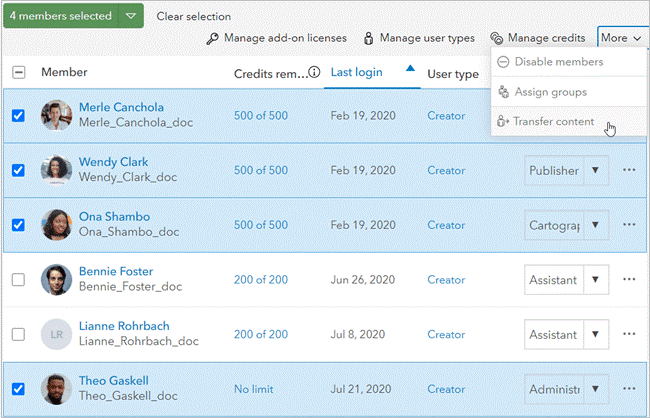Image resolution: width=650 pixels, height=418 pixels.
Task: Open Wendy Clark's Publisher role dropdown
Action: pos(596,170)
